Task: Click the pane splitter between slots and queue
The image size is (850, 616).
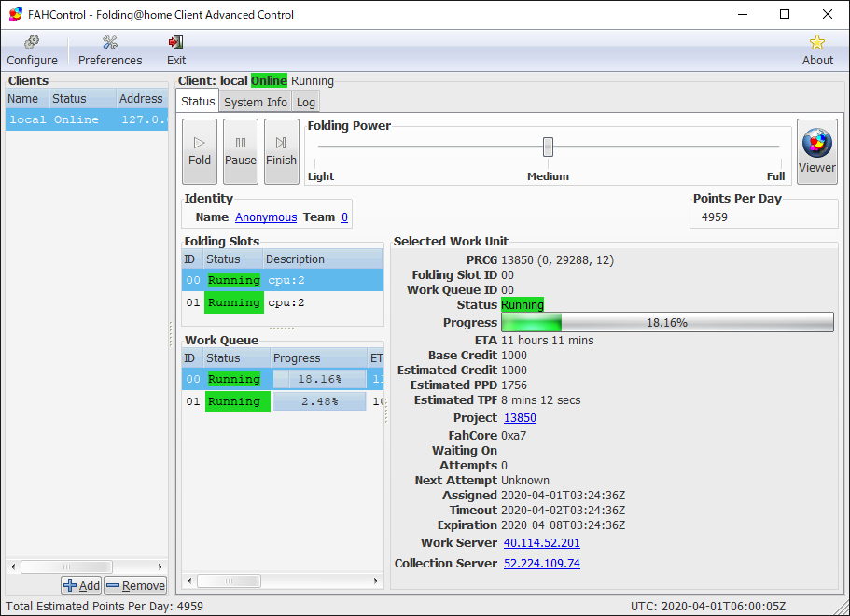Action: pyautogui.click(x=282, y=328)
